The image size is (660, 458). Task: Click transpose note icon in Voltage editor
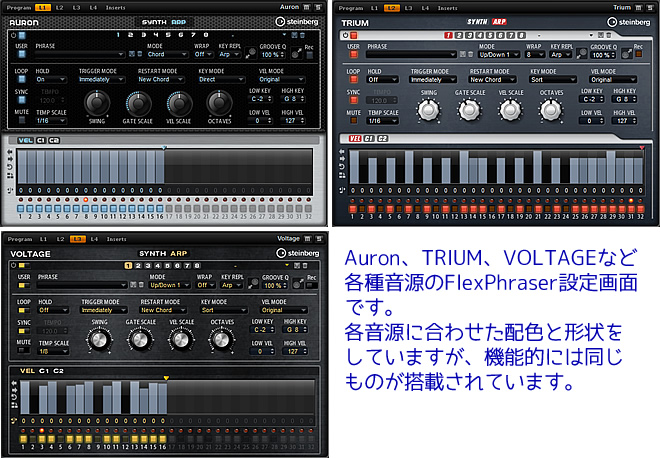point(14,421)
